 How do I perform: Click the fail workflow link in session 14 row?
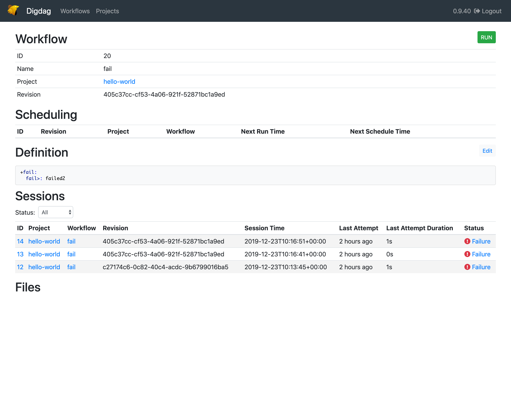click(x=71, y=241)
